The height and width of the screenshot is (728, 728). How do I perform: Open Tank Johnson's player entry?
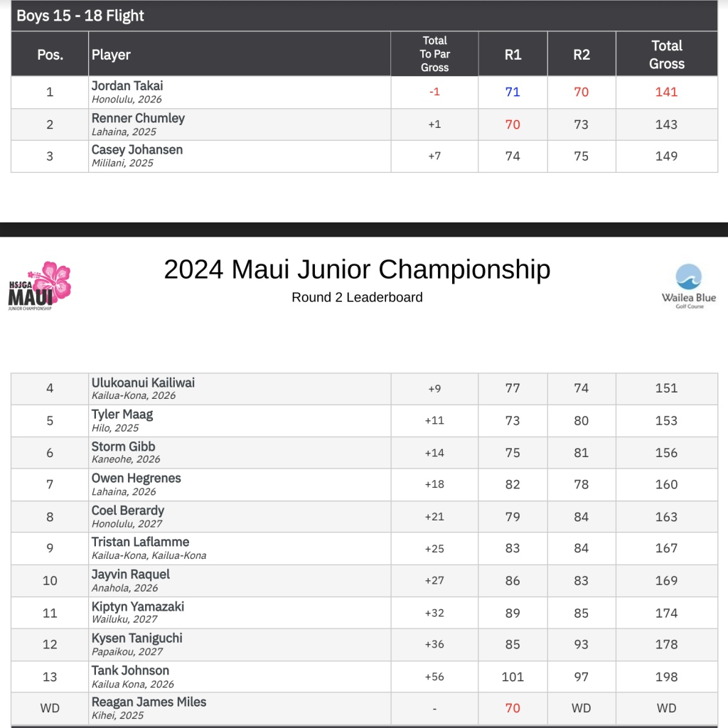click(130, 670)
